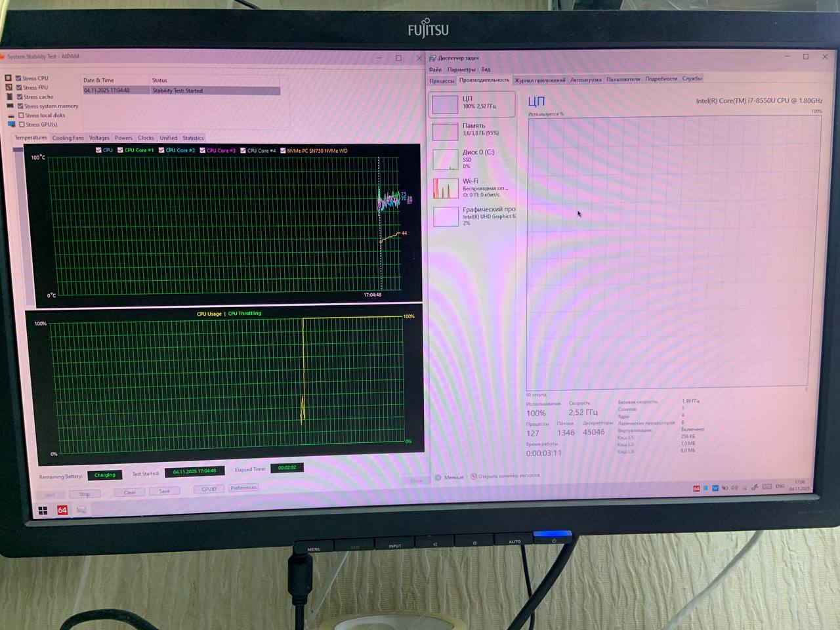Screen dimensions: 840x630
Task: Enable the Stress GPU(s) checkbox
Action: click(22, 125)
